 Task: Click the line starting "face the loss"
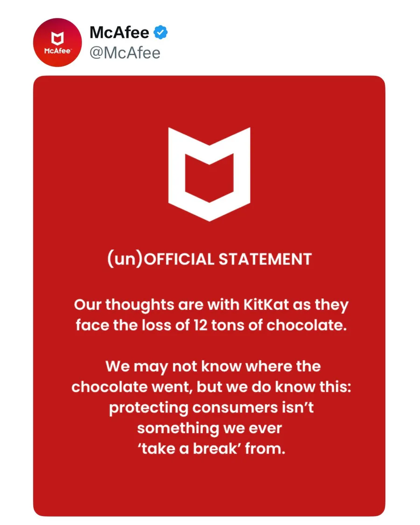[x=211, y=325]
